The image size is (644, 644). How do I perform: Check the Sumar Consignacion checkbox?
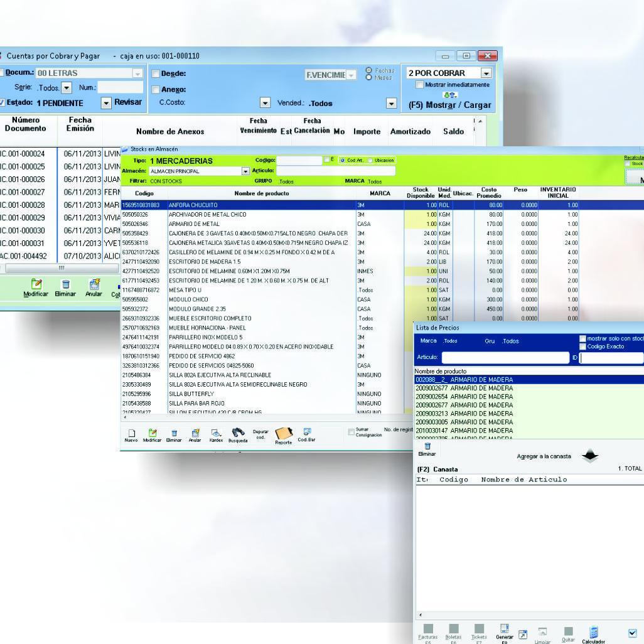point(351,432)
